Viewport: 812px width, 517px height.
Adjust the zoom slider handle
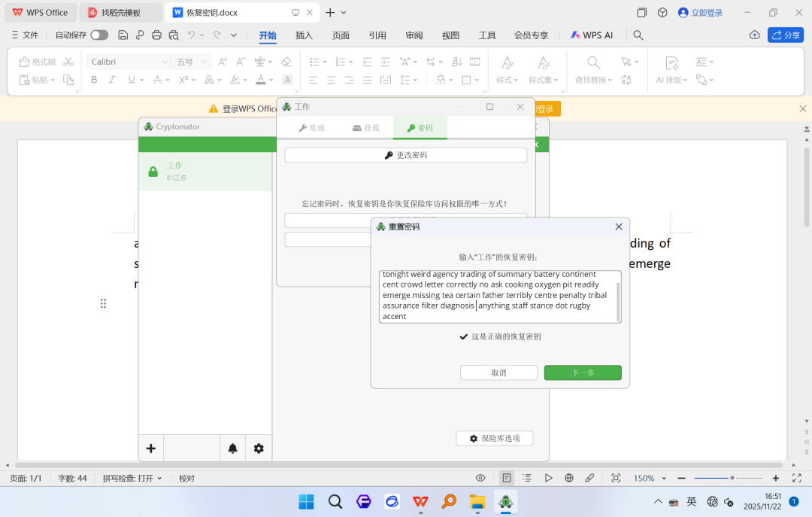732,478
